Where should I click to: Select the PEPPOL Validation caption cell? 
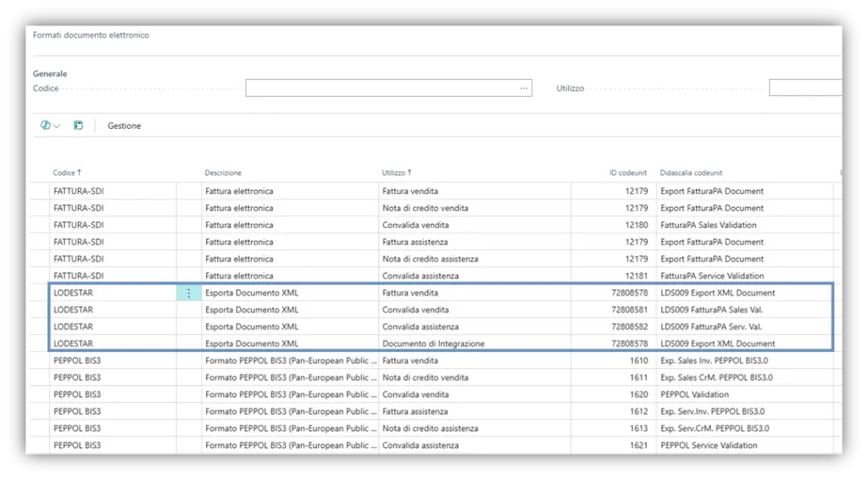pyautogui.click(x=694, y=394)
